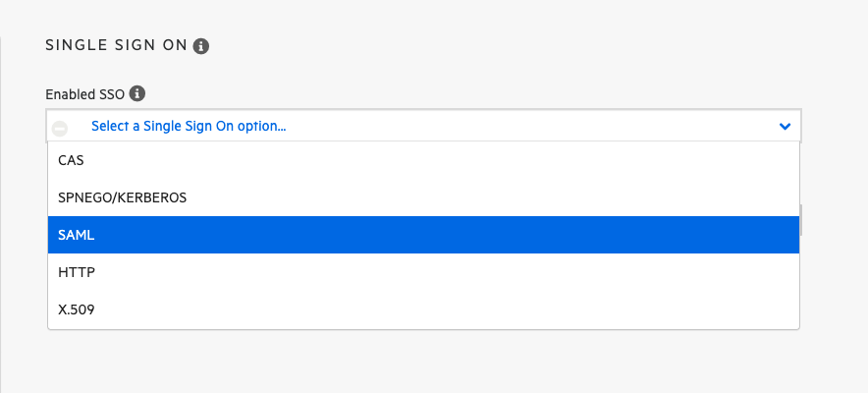The image size is (868, 393).
Task: Click empty area inside the SSO select box
Action: point(540,126)
